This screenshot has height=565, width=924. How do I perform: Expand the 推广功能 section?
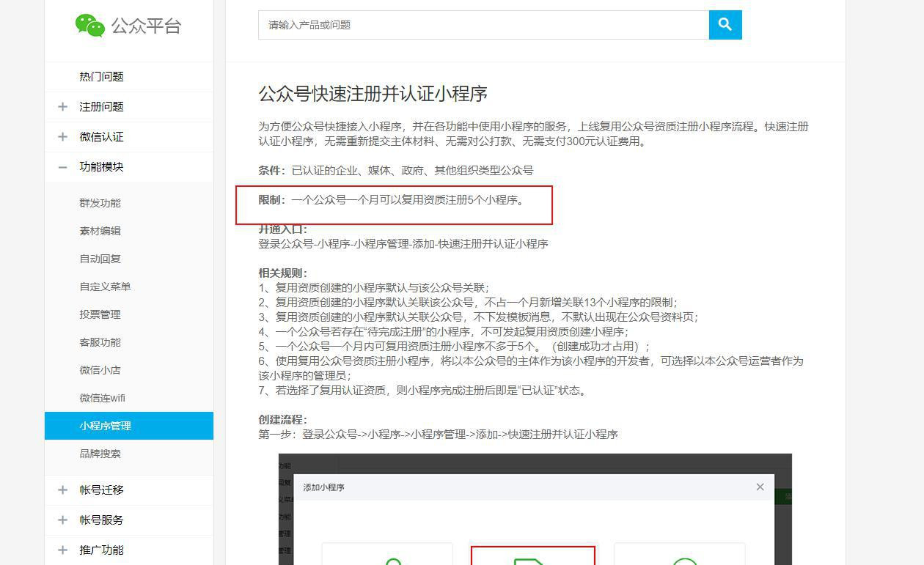(x=62, y=550)
